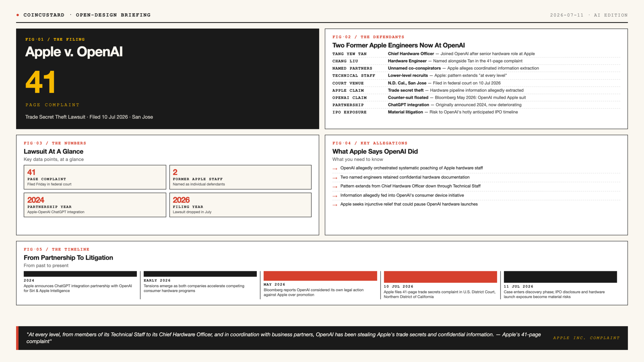Click 'What Apple Says OpenAI Did' heading
644x362 pixels.
(375, 152)
